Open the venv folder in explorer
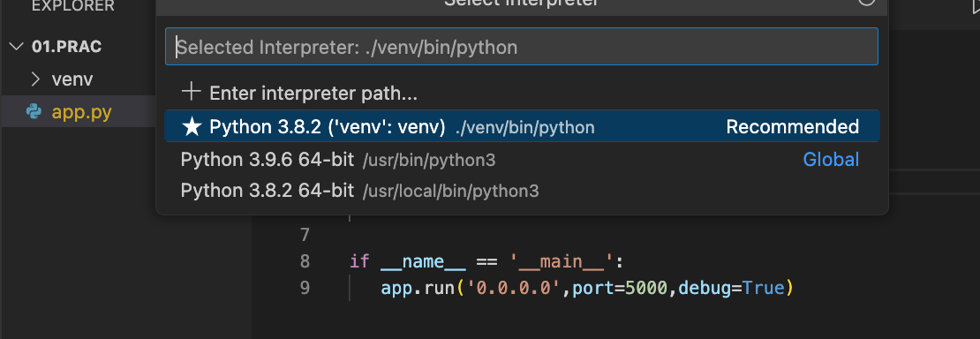The image size is (980, 339). click(72, 80)
